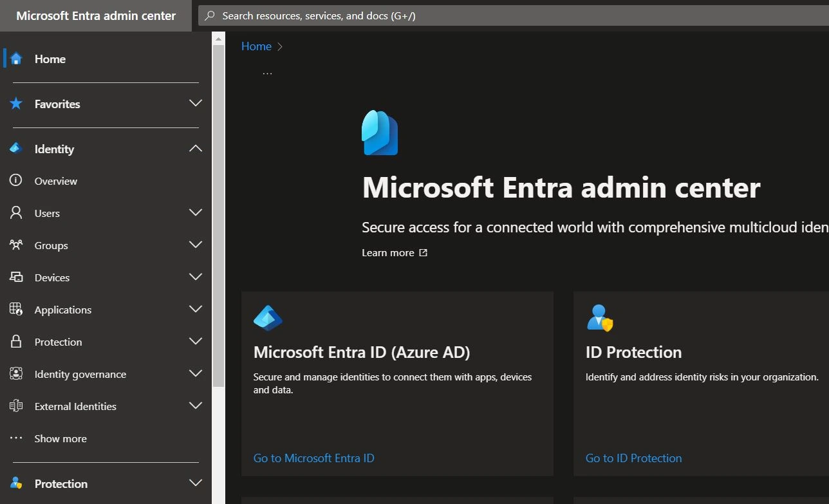Expand the External Identities chevron

click(196, 406)
